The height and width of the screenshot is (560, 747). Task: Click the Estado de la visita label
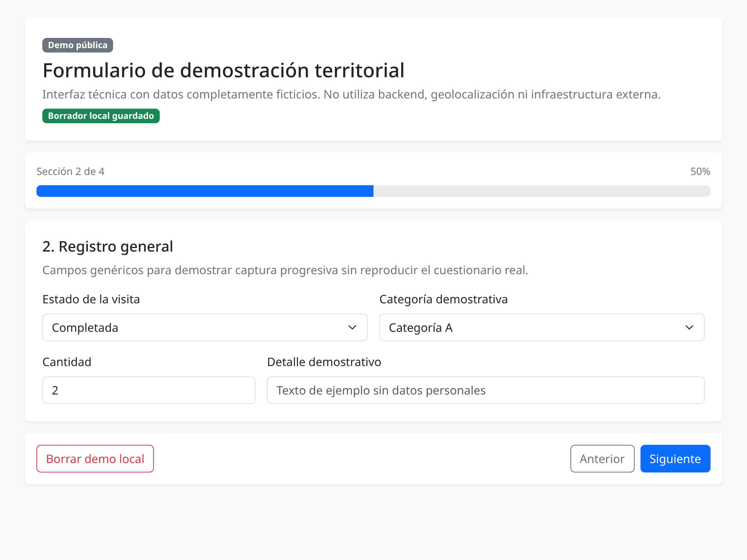tap(91, 299)
